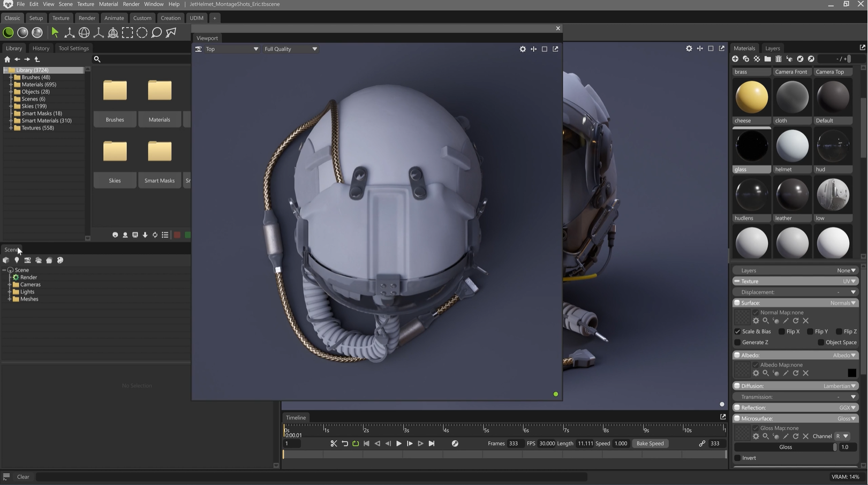868x485 pixels.
Task: Activate the rectangular marquee selection tool
Action: coord(127,33)
